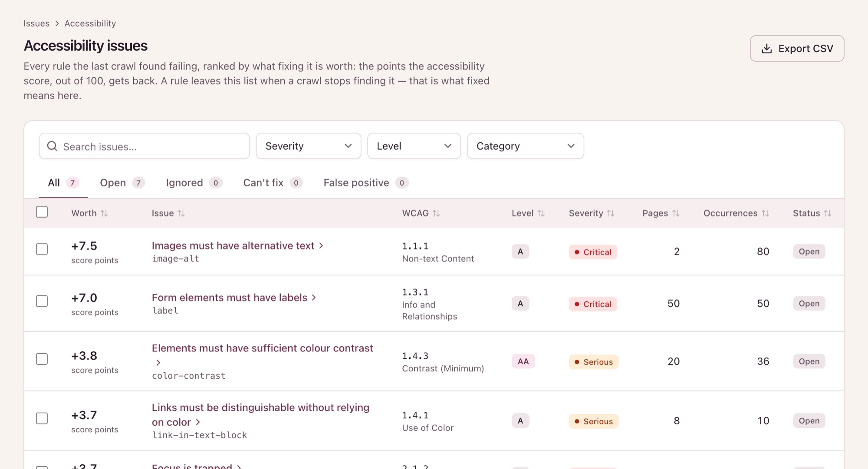The image size is (868, 469).
Task: Sort by Issue using its arrows icon
Action: [181, 213]
